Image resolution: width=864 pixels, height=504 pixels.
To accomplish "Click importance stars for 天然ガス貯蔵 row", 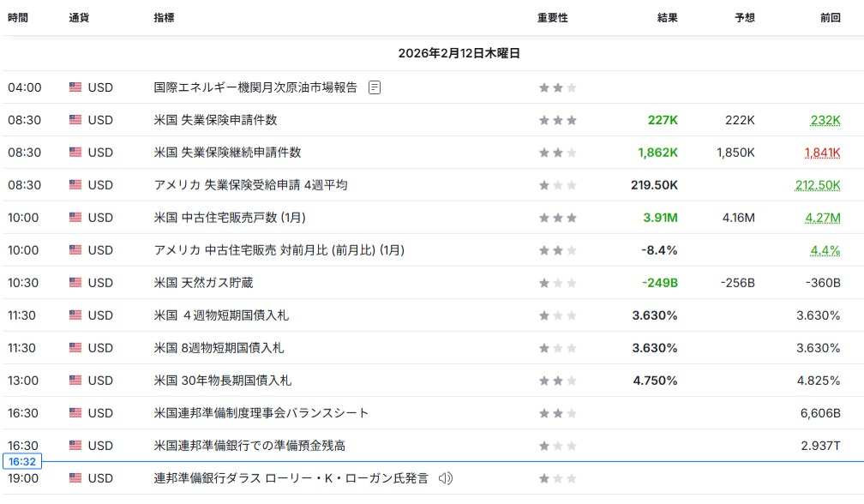I will click(x=557, y=283).
